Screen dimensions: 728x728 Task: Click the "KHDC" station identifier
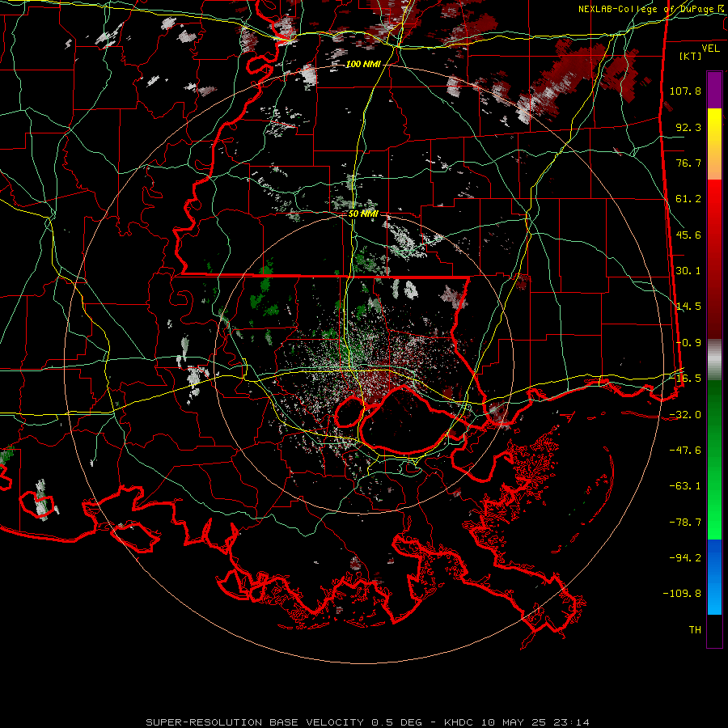click(459, 722)
